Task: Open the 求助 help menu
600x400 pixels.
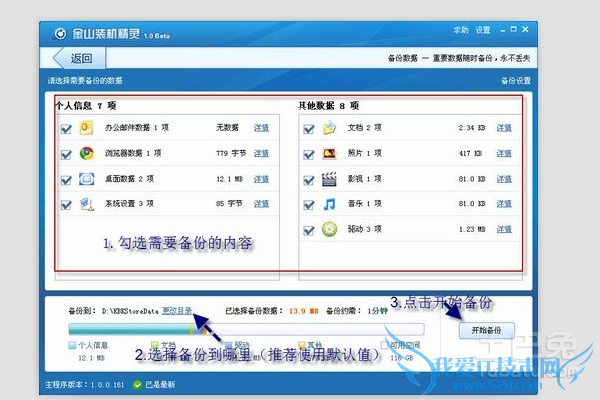Action: click(461, 30)
